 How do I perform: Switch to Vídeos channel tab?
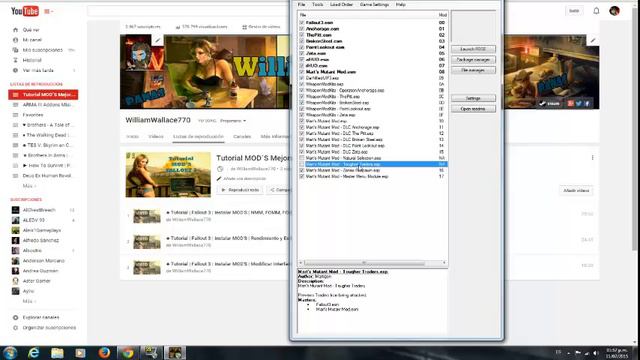click(x=156, y=136)
